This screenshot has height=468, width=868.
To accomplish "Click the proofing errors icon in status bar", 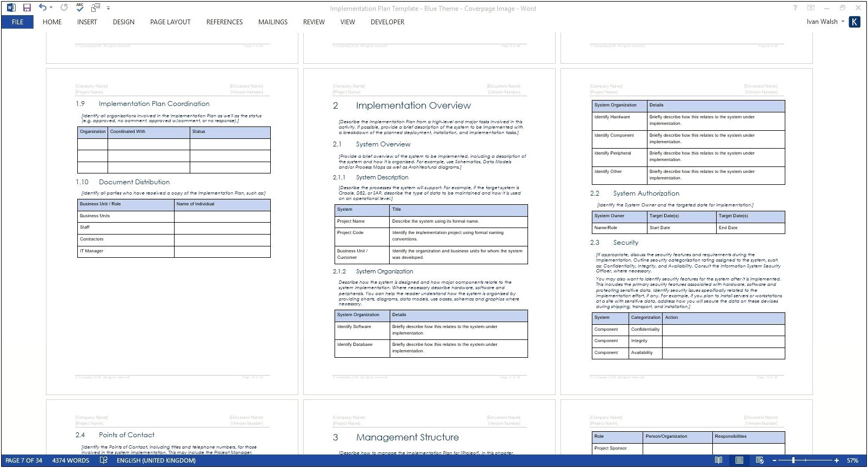I will (x=104, y=461).
